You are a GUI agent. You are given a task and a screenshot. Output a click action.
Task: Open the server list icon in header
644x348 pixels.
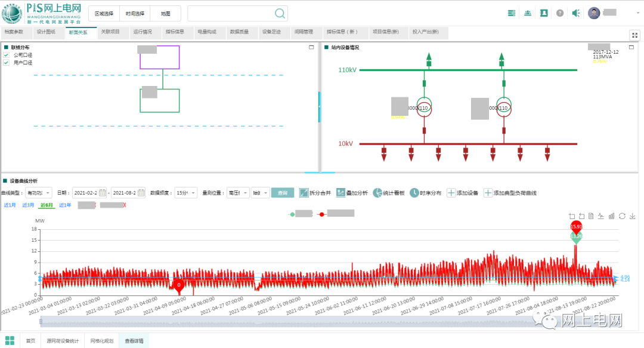(512, 13)
